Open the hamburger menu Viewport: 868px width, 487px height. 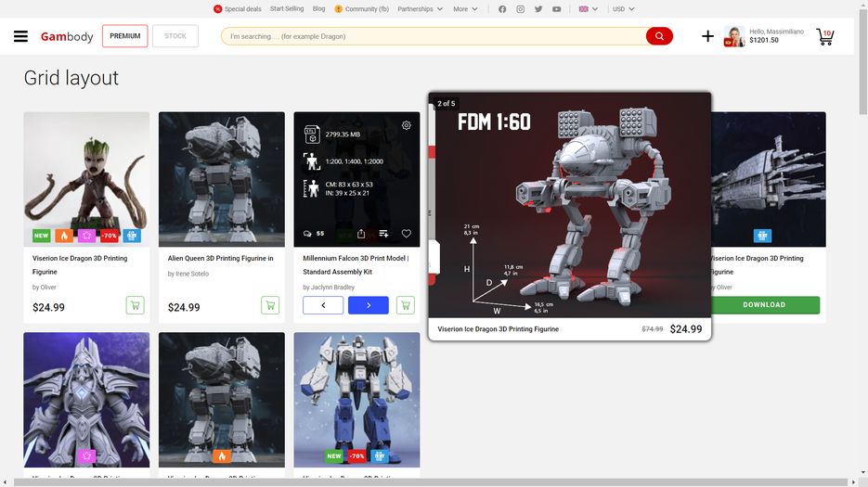(20, 37)
